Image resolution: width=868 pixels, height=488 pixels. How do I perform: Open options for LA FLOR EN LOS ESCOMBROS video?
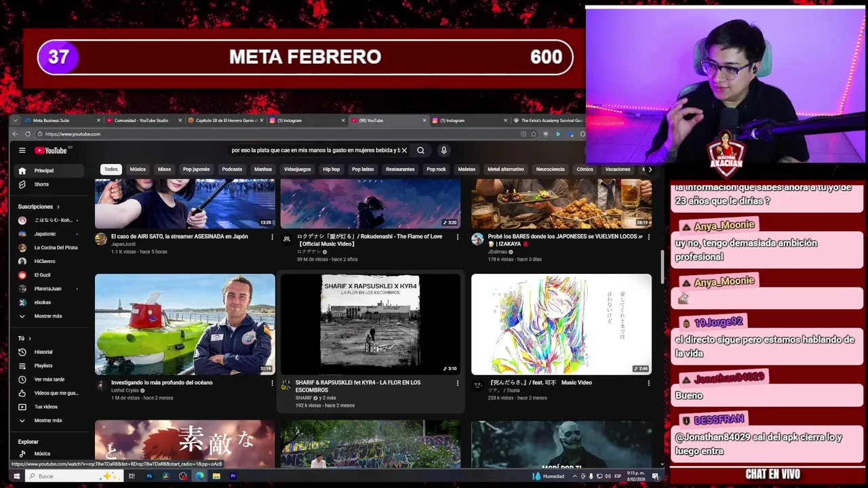click(x=457, y=383)
